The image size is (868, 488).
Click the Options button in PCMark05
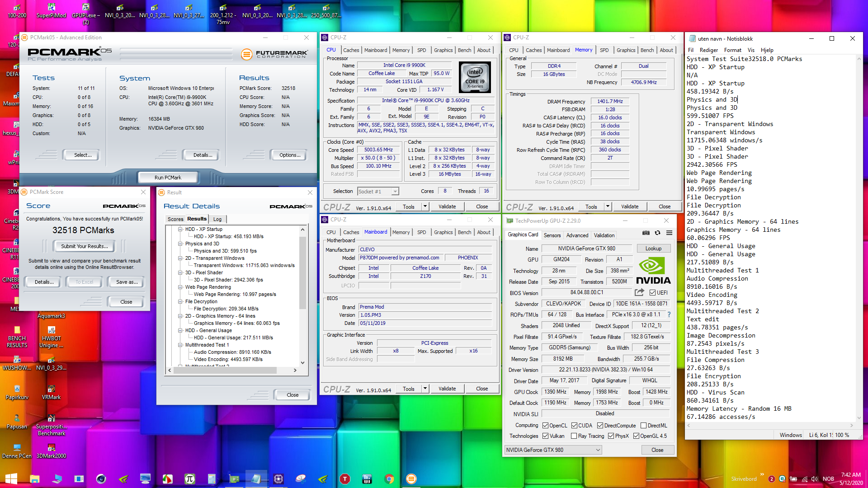click(290, 155)
